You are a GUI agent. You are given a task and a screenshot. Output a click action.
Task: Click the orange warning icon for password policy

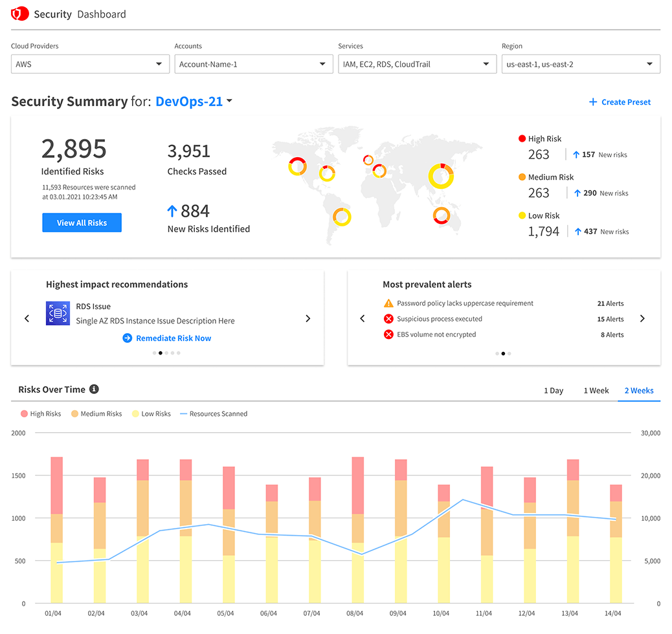(388, 303)
